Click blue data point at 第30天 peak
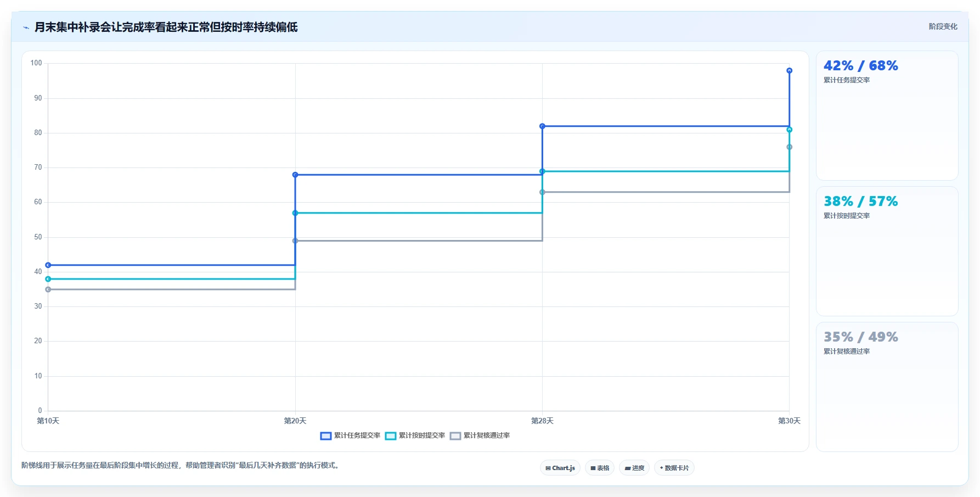980x497 pixels. [789, 71]
